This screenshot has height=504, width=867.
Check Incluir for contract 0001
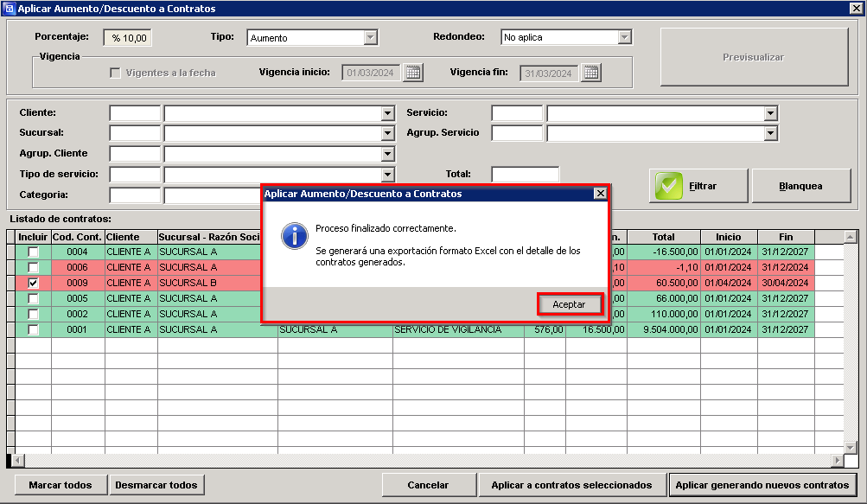33,329
